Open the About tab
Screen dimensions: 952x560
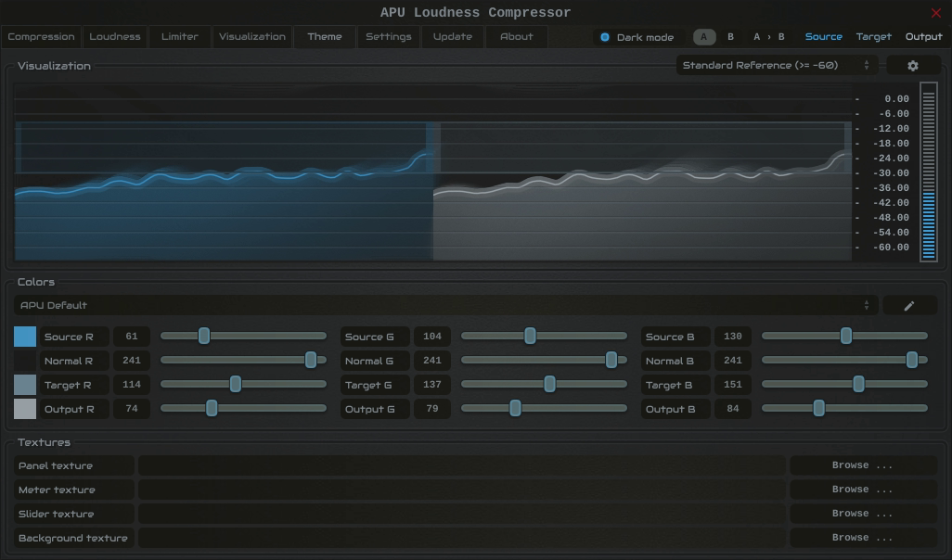517,37
